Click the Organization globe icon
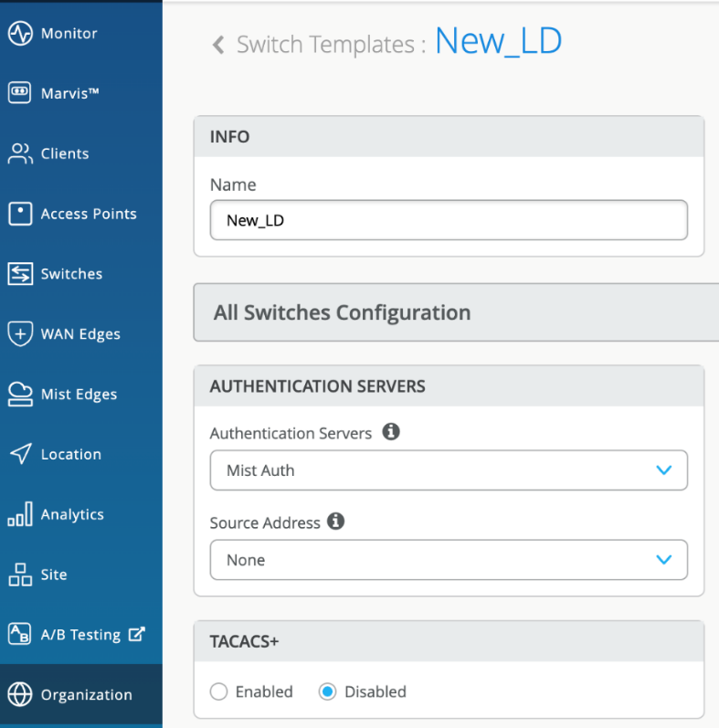The image size is (719, 728). 20,694
